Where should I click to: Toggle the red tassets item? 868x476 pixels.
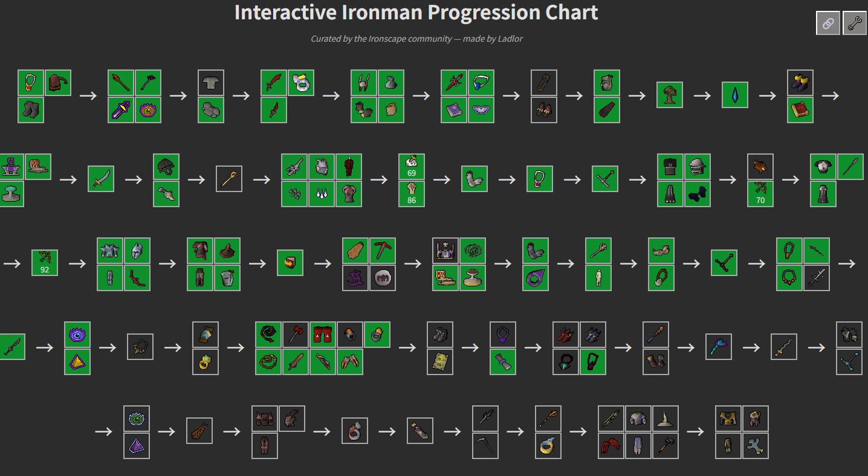323,335
